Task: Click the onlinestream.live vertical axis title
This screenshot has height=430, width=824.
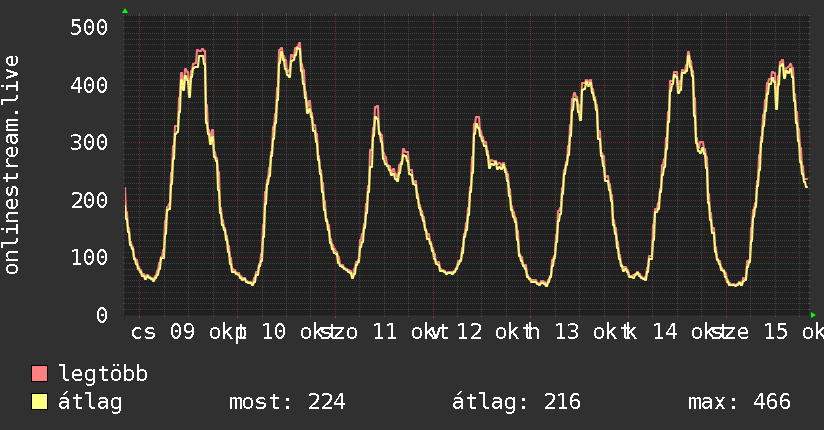Action: [x=11, y=165]
